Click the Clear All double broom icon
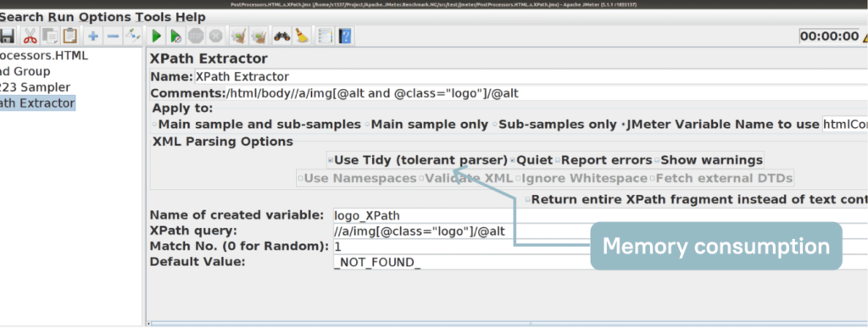This screenshot has width=868, height=328. (259, 36)
